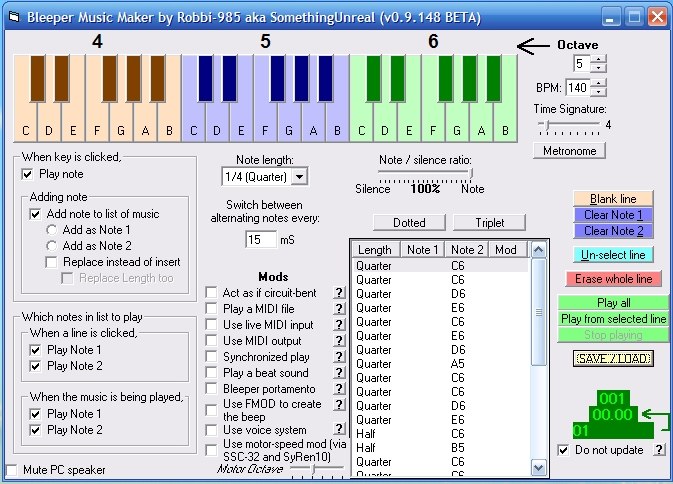Toggle Replace instead of insert checkbox
The image size is (673, 484).
52,262
